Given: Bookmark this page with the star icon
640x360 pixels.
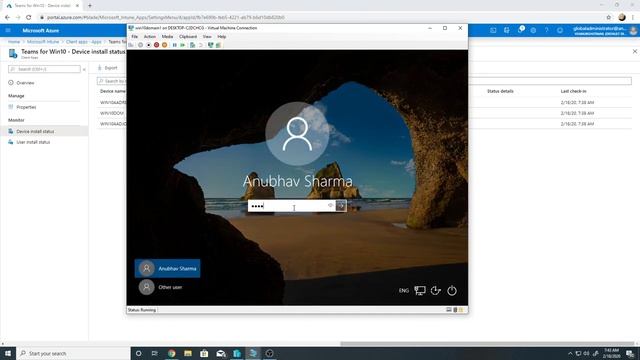Looking at the screenshot, I should coord(609,18).
